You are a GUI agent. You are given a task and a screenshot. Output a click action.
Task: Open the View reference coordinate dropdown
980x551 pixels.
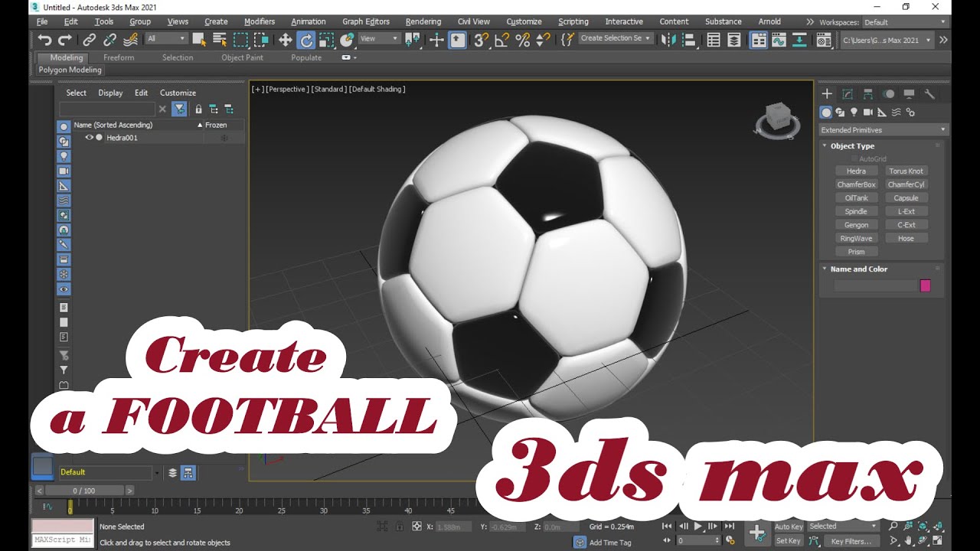coord(379,38)
